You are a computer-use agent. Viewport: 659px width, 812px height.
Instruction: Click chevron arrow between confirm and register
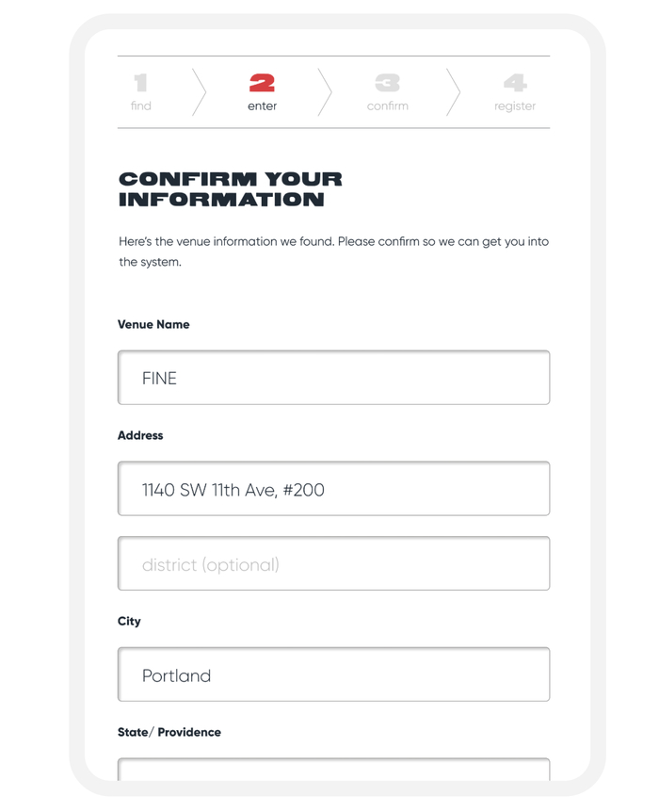tap(454, 92)
